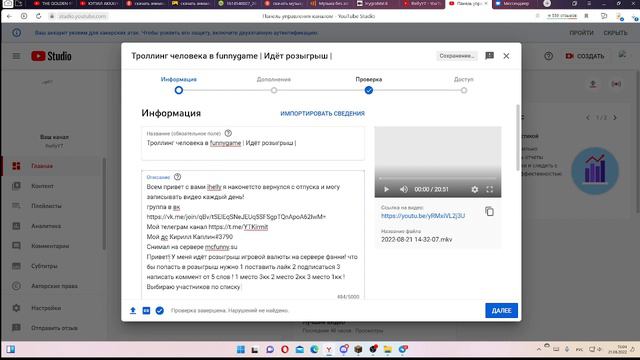
Task: Switch to the Мессенджер browser tab
Action: point(516,4)
